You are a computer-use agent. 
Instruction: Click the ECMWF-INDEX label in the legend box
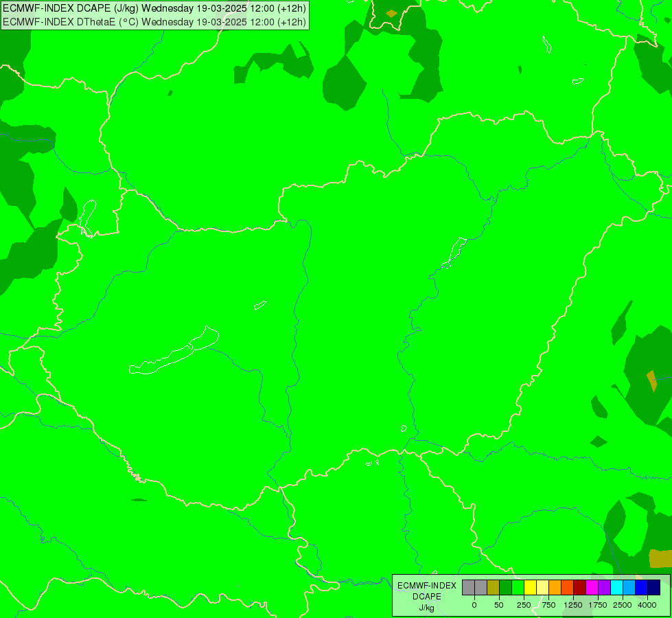click(x=427, y=586)
